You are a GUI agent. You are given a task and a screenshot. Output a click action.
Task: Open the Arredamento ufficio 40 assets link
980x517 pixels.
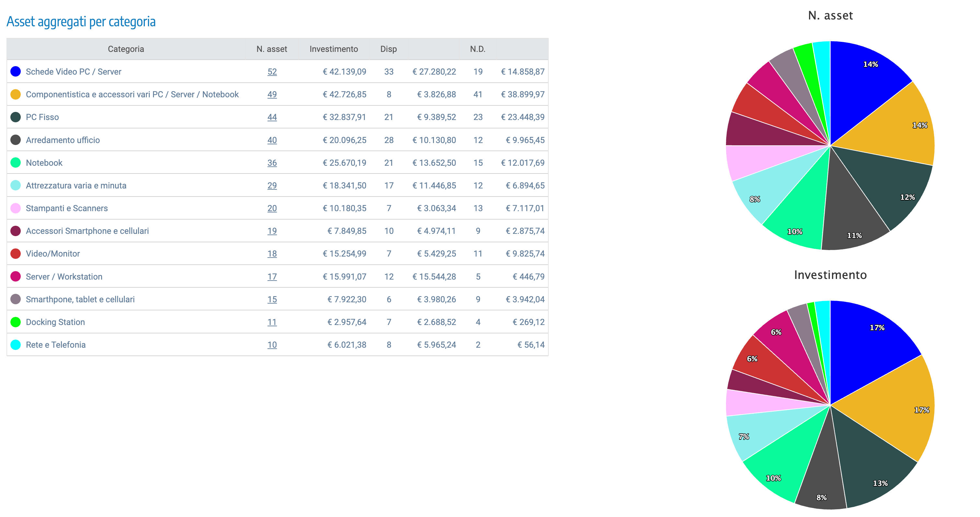coord(272,140)
